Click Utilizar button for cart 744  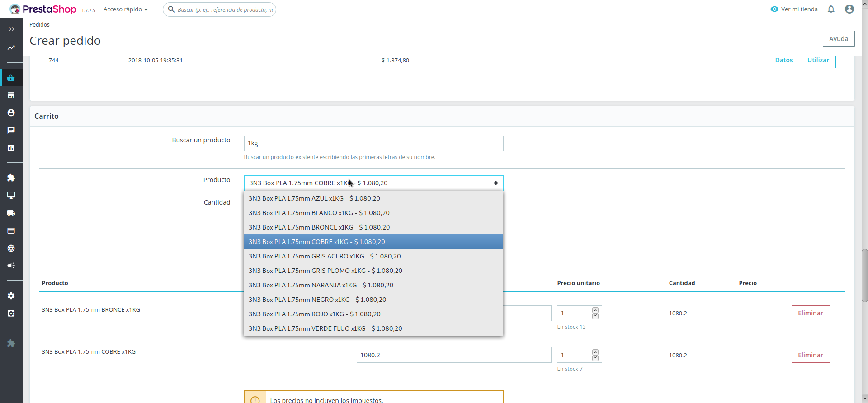point(818,61)
